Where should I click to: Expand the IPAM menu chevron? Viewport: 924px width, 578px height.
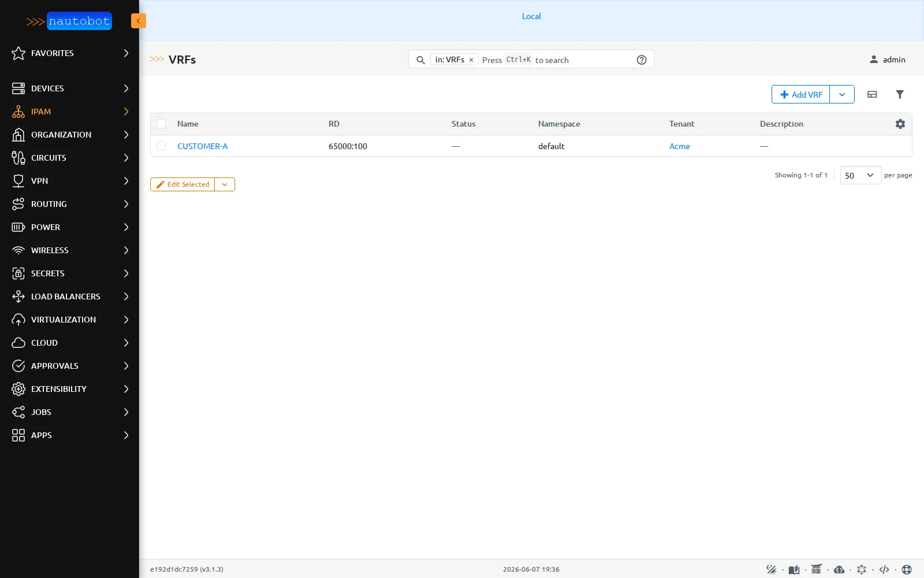[x=126, y=112]
